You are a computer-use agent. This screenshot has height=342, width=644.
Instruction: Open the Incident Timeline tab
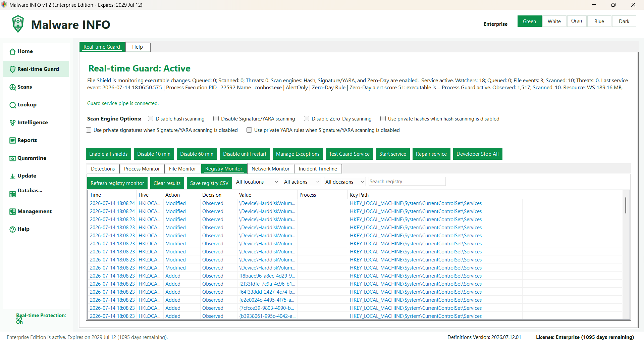coord(318,169)
